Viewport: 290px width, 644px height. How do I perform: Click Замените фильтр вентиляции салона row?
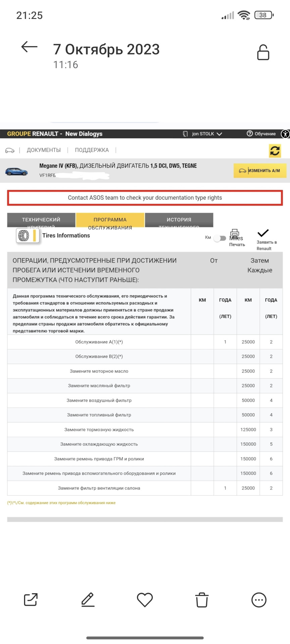[x=145, y=488]
